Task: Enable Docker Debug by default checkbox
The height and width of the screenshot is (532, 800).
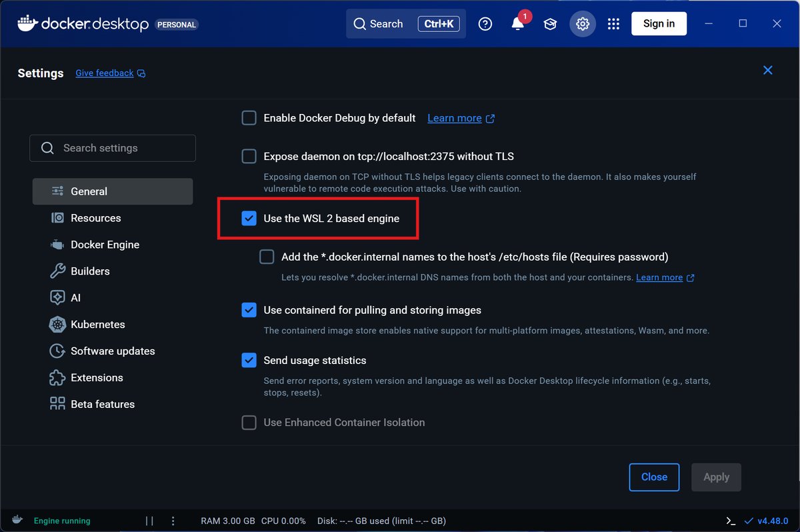Action: tap(249, 118)
